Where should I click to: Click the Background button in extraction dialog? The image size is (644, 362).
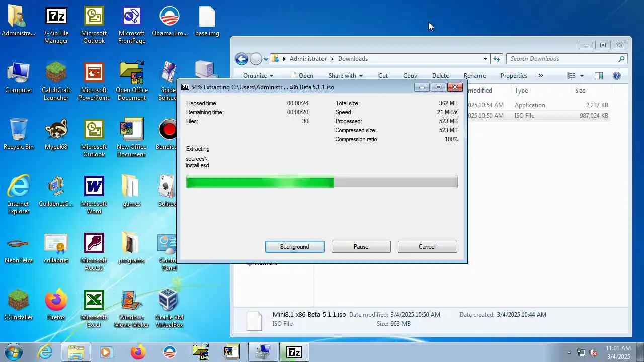click(295, 247)
